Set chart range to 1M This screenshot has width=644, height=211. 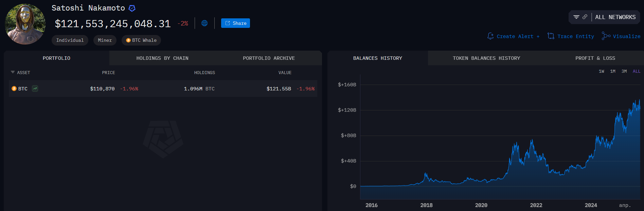(613, 71)
